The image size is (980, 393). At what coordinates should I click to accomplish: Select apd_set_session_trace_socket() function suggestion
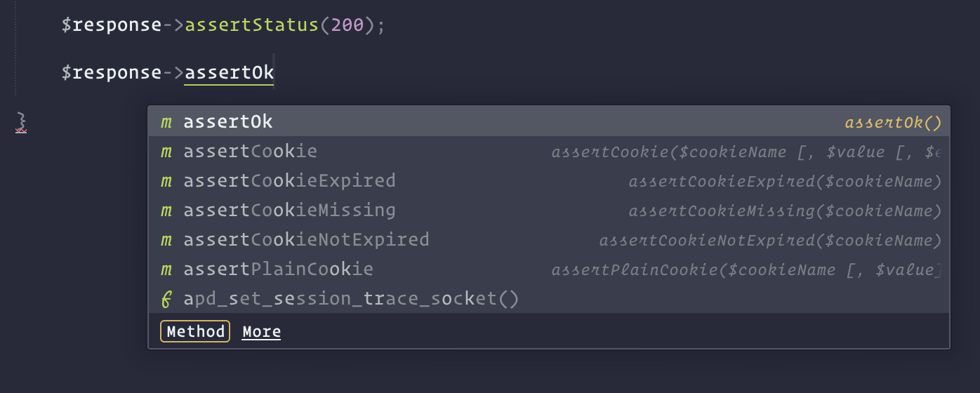click(x=549, y=299)
